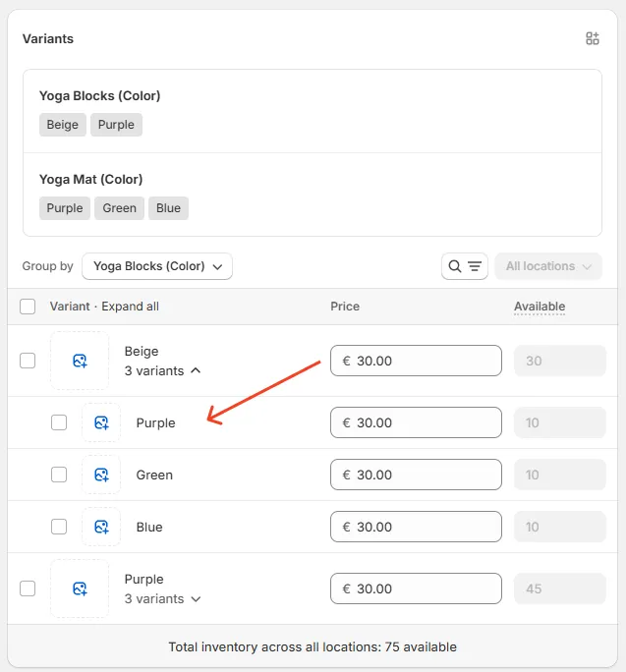Click the Available column header

pos(540,307)
